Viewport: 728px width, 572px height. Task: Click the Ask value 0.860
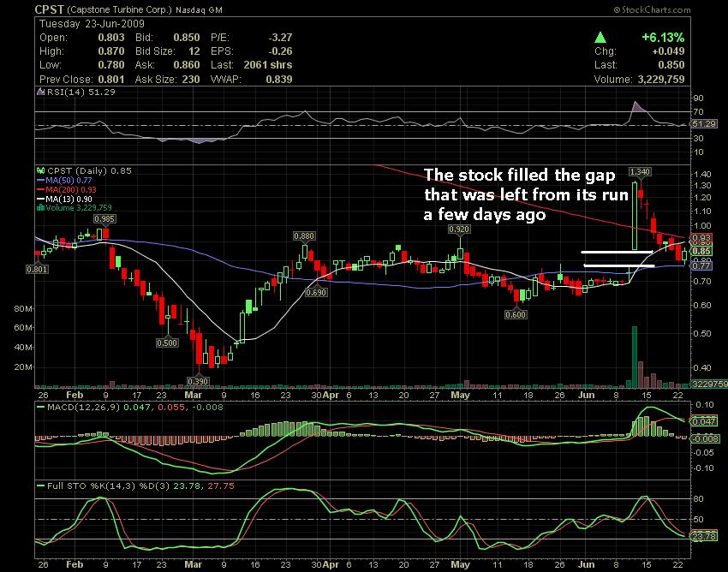pos(187,65)
